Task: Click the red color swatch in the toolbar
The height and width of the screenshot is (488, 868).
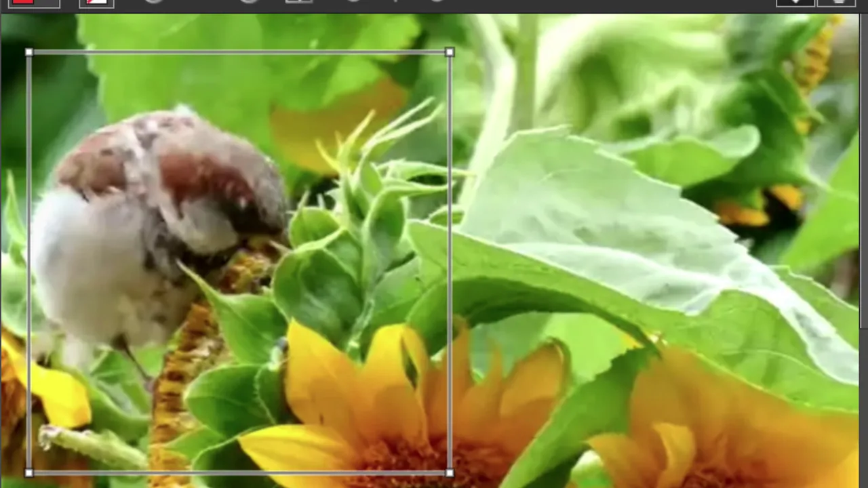Action: tap(23, 2)
